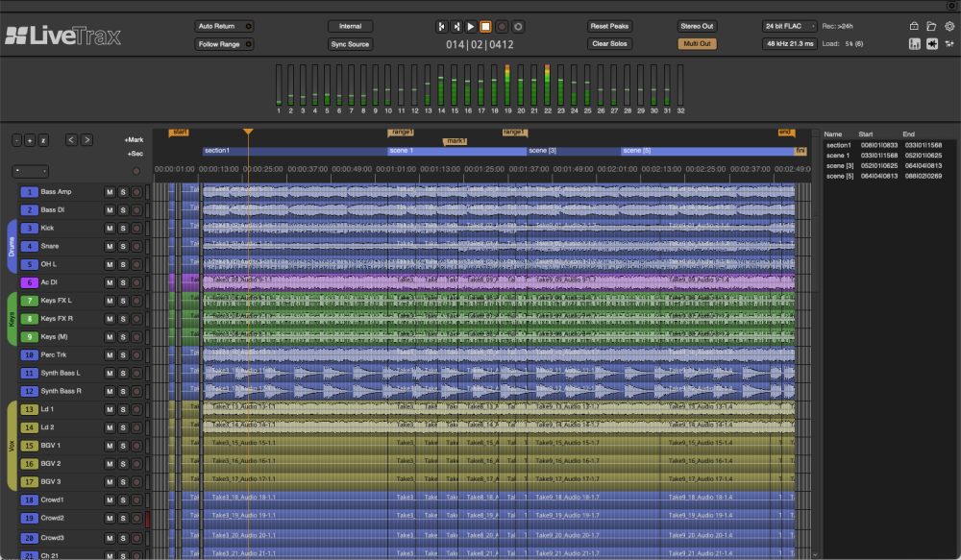Open the settings gear icon
Viewport: 961px width, 560px height.
point(950,26)
